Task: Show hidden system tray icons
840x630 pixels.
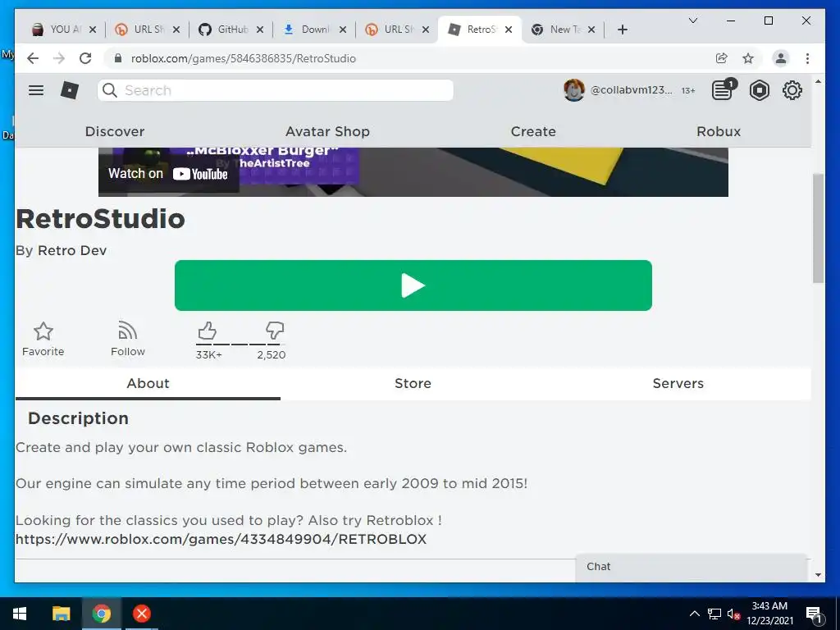Action: tap(694, 614)
